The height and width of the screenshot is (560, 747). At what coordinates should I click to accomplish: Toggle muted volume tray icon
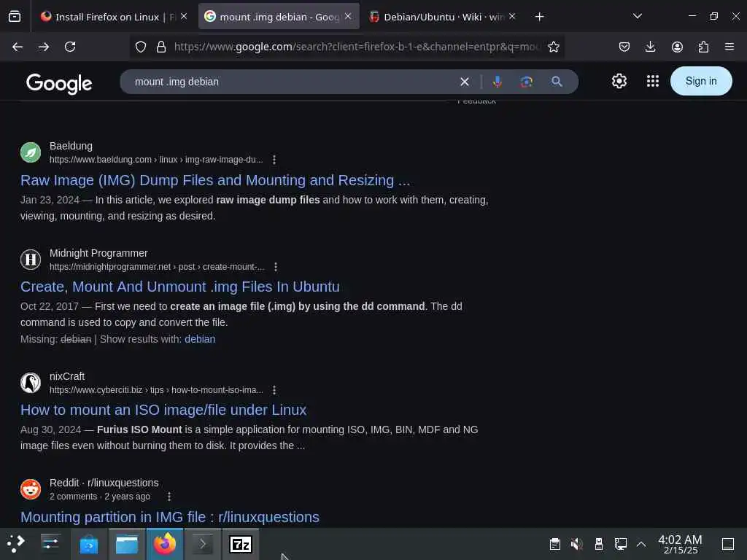click(576, 544)
